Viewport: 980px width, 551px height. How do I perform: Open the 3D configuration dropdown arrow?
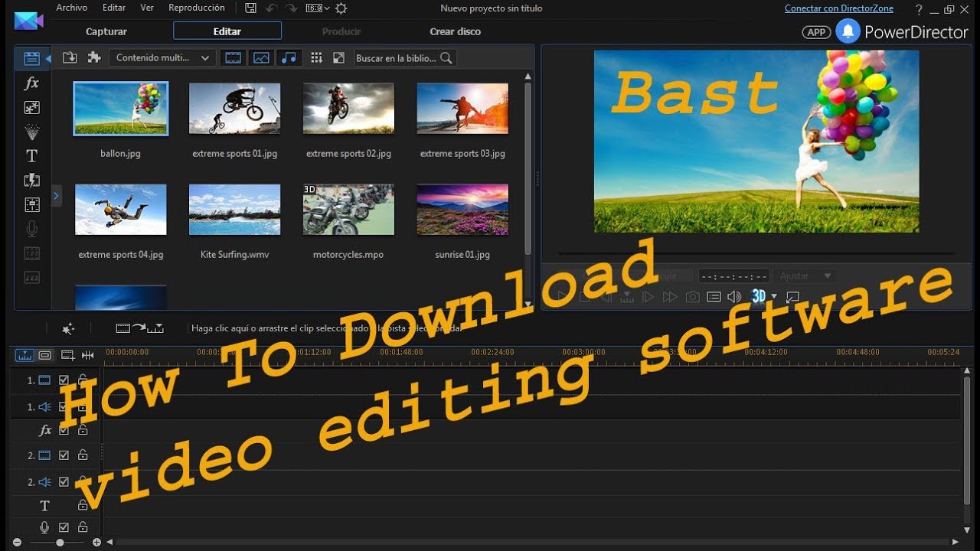click(x=774, y=297)
